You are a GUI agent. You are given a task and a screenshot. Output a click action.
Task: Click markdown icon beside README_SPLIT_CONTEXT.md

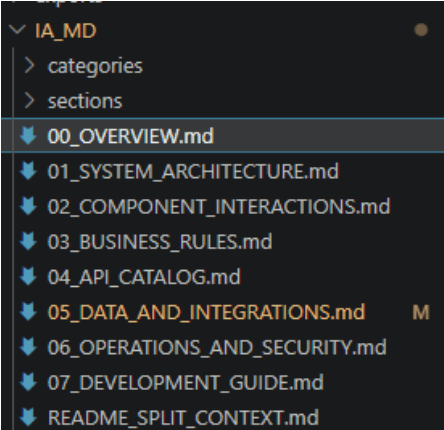pyautogui.click(x=28, y=417)
